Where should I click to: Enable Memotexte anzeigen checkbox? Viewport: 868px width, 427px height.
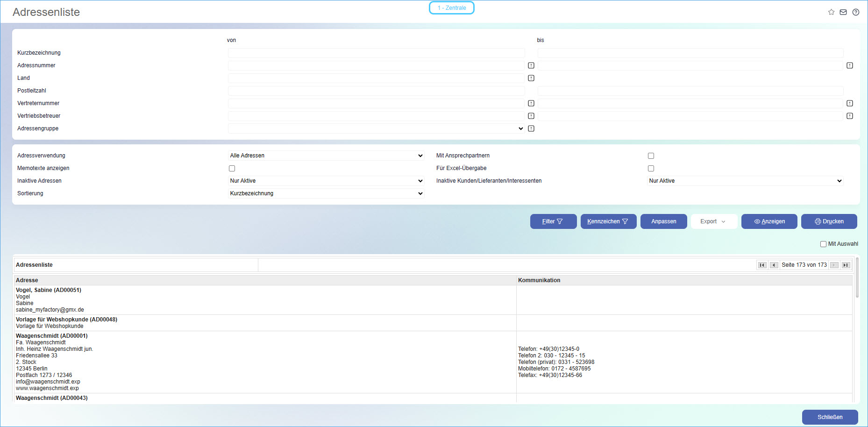coord(232,168)
